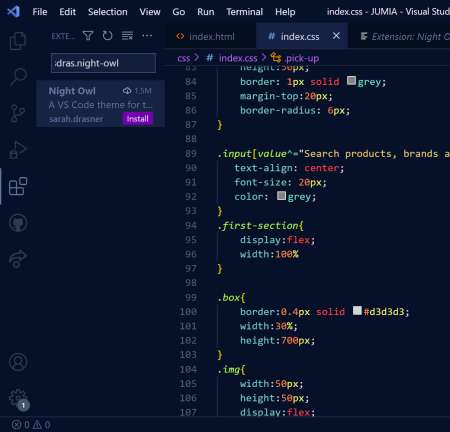
Task: Click the #d3d3d3 color swatch
Action: click(x=357, y=311)
